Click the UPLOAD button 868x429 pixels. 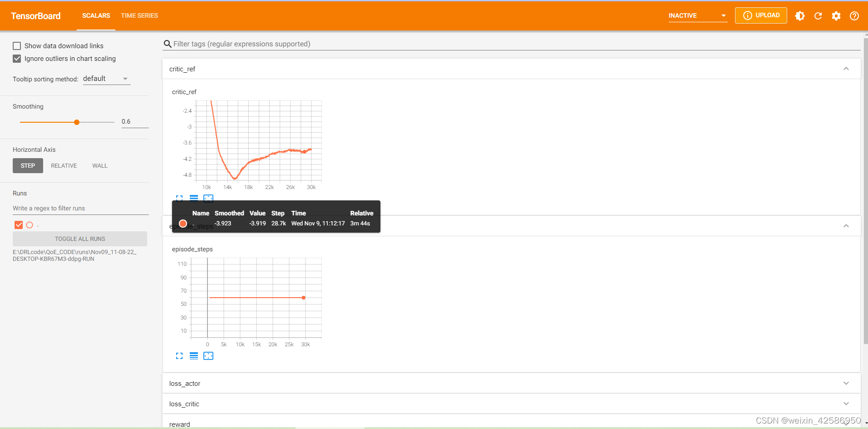[x=760, y=15]
